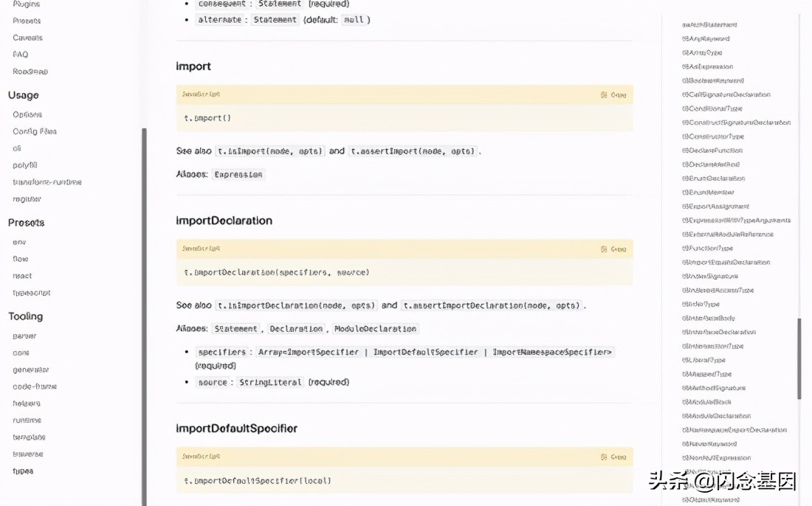Copy the t.importDefaultSpecifier code snippet
The height and width of the screenshot is (506, 812).
613,457
